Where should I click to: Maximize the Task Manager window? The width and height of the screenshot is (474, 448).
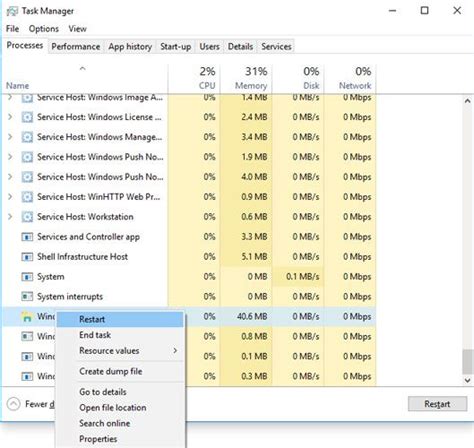[x=424, y=11]
